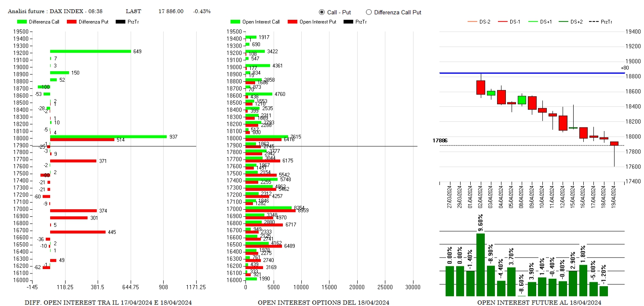Click the red Open Interest Put legend swatch
Viewport: 644px width, 306px height.
click(x=293, y=22)
